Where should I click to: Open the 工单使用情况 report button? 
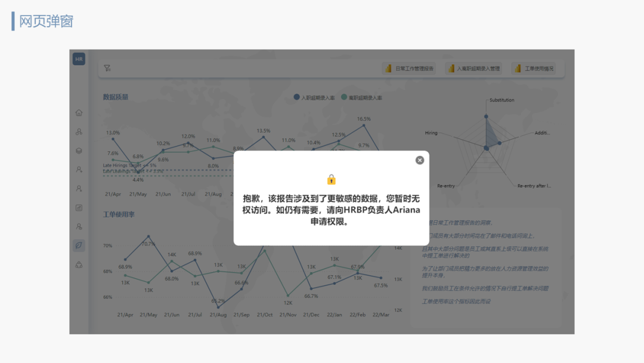coord(534,69)
